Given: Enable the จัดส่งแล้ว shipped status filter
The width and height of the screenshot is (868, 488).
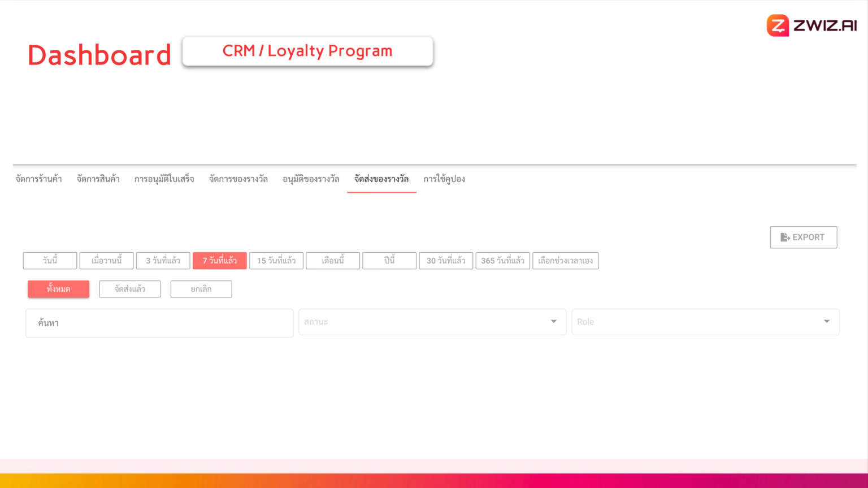Looking at the screenshot, I should (x=129, y=288).
